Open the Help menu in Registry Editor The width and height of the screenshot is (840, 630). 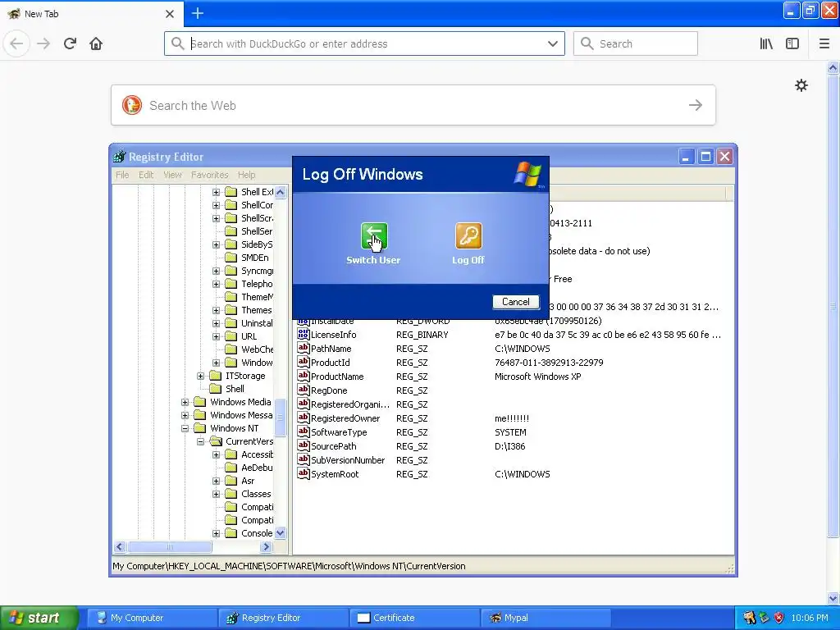pyautogui.click(x=246, y=175)
